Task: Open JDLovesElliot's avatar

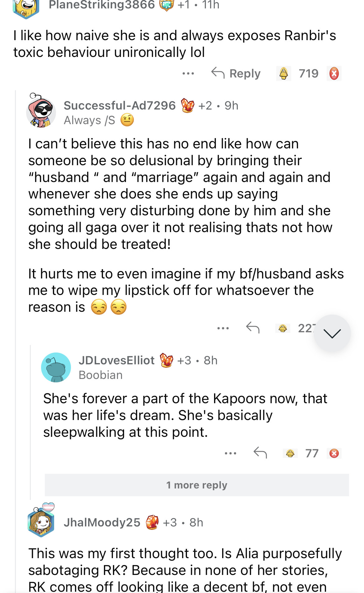Action: click(56, 367)
